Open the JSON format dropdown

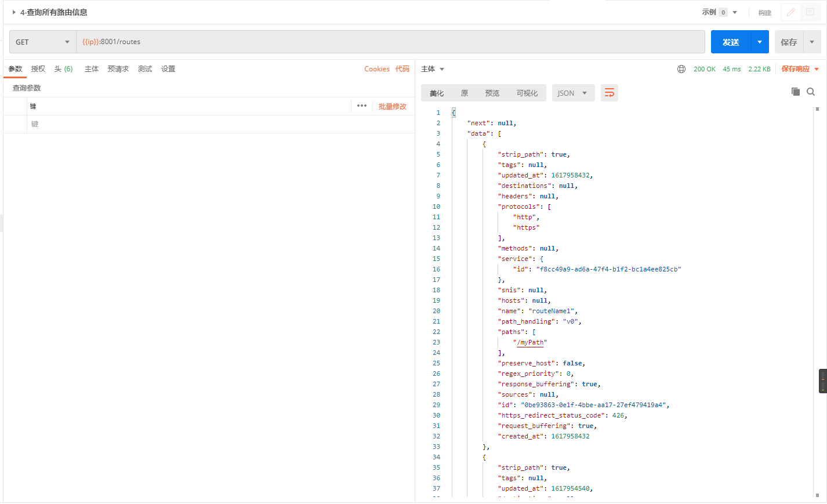pyautogui.click(x=573, y=93)
